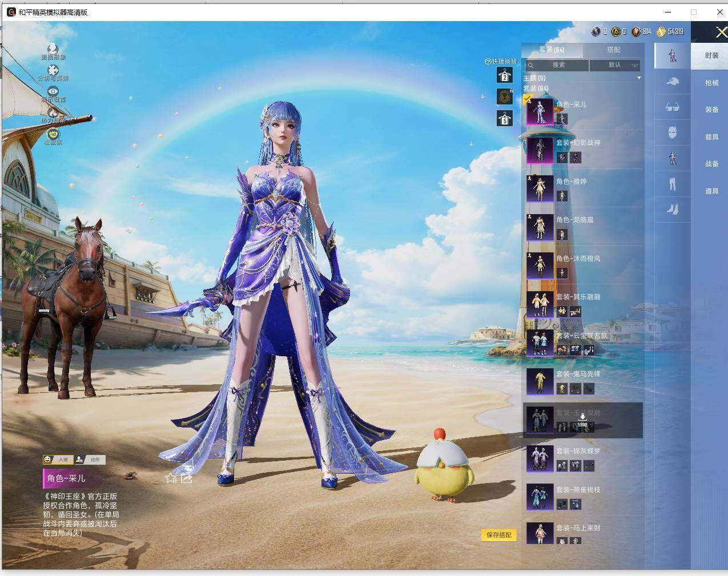Select the 套装-其乐融融 outfit thumbnail

pyautogui.click(x=540, y=304)
